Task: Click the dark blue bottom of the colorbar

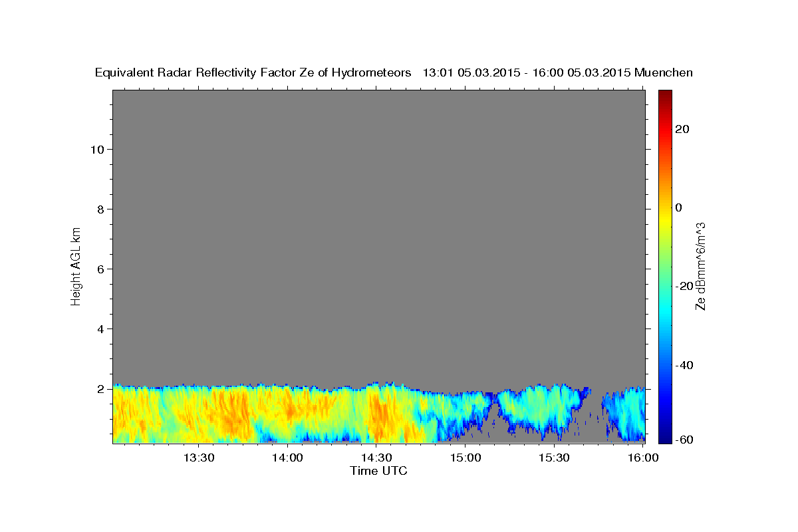Action: [665, 436]
